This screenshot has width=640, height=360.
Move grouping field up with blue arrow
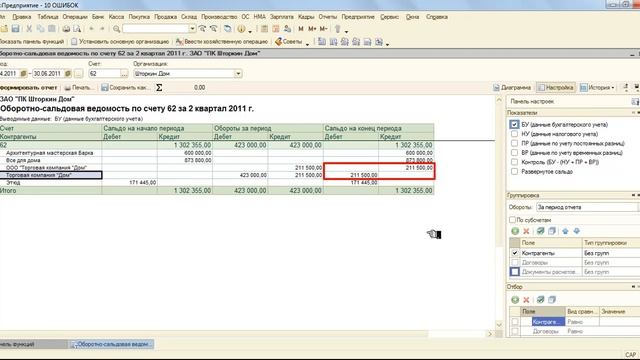565,231
